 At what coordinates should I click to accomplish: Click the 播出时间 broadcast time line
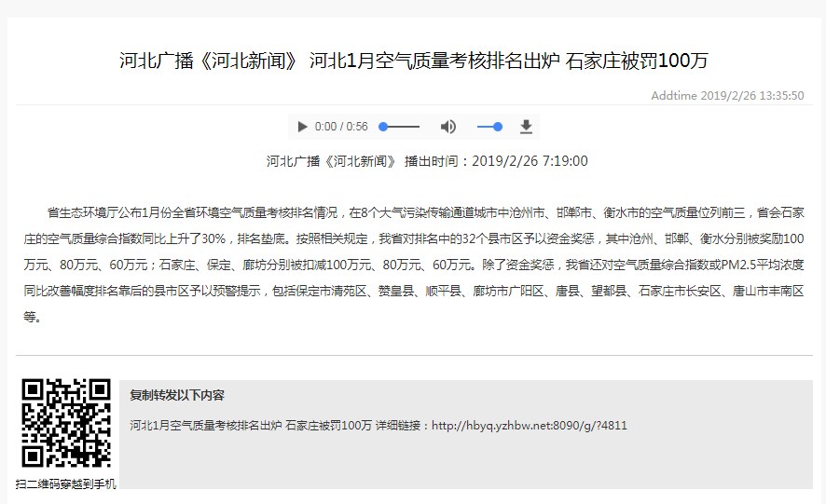pyautogui.click(x=496, y=161)
